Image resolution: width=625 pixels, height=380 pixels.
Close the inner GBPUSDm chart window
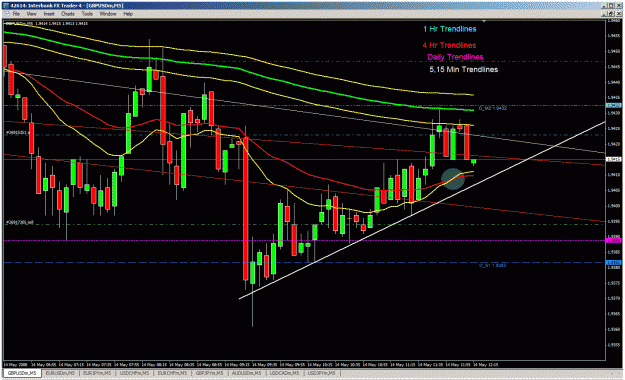(619, 14)
